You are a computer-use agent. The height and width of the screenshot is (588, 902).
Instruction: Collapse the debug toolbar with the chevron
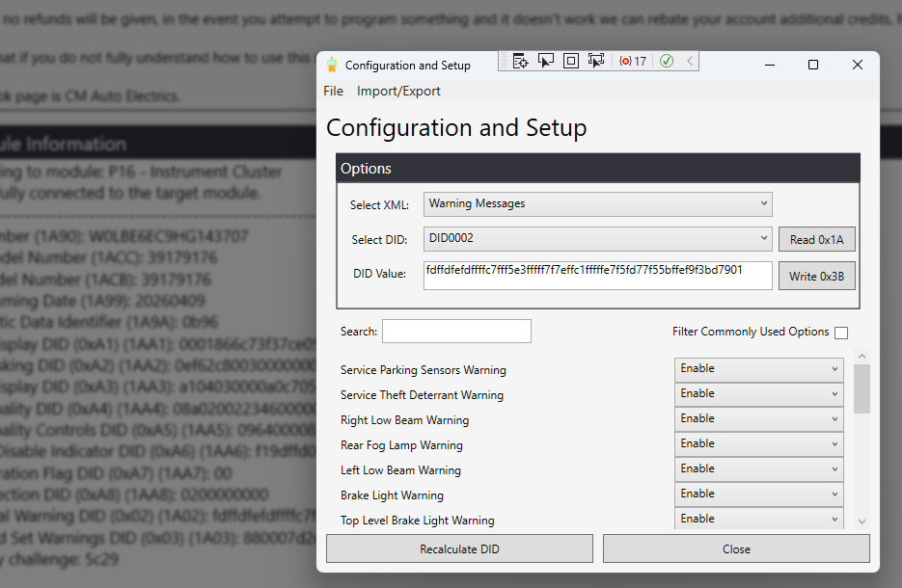pyautogui.click(x=690, y=61)
